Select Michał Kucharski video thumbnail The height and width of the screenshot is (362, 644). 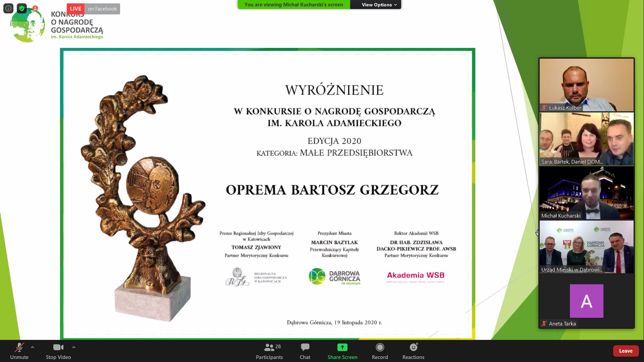(587, 193)
